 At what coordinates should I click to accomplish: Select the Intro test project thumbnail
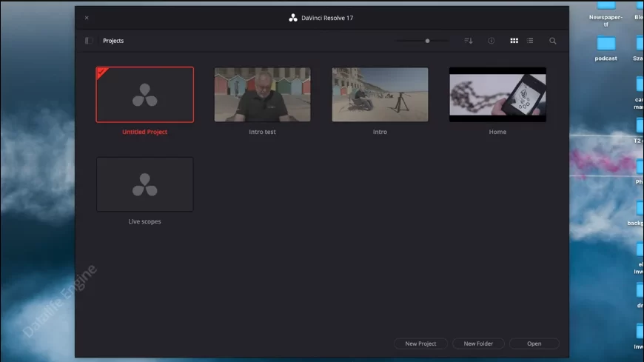pyautogui.click(x=262, y=95)
